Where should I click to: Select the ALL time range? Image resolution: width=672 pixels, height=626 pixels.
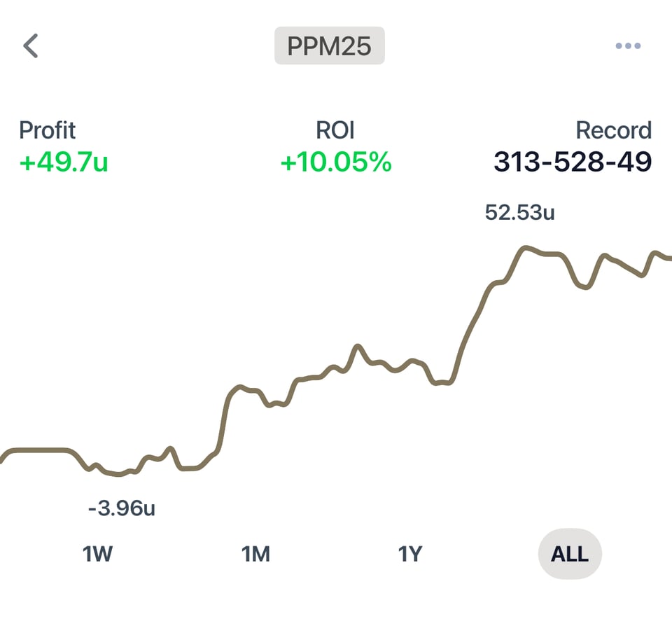(x=569, y=555)
